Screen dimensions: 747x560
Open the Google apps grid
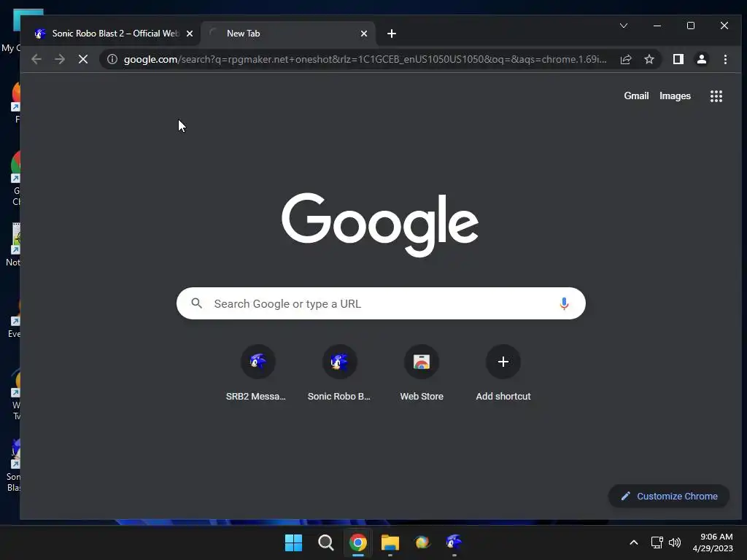click(x=716, y=96)
